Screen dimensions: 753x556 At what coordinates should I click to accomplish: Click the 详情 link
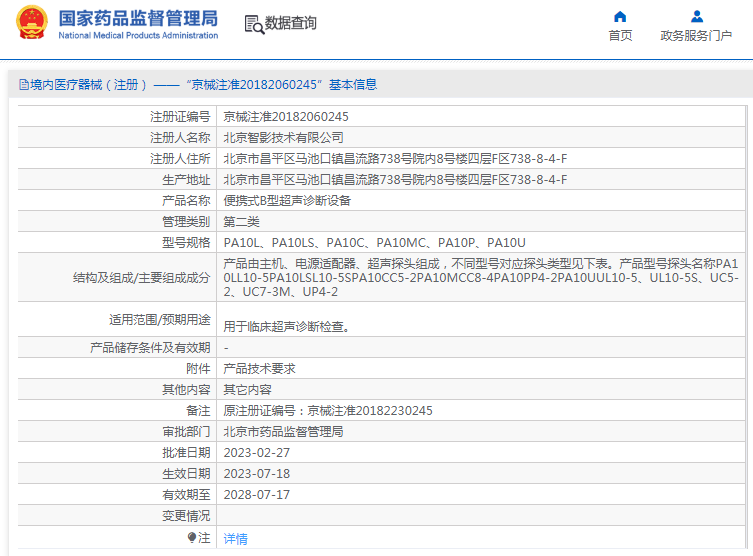[x=235, y=539]
